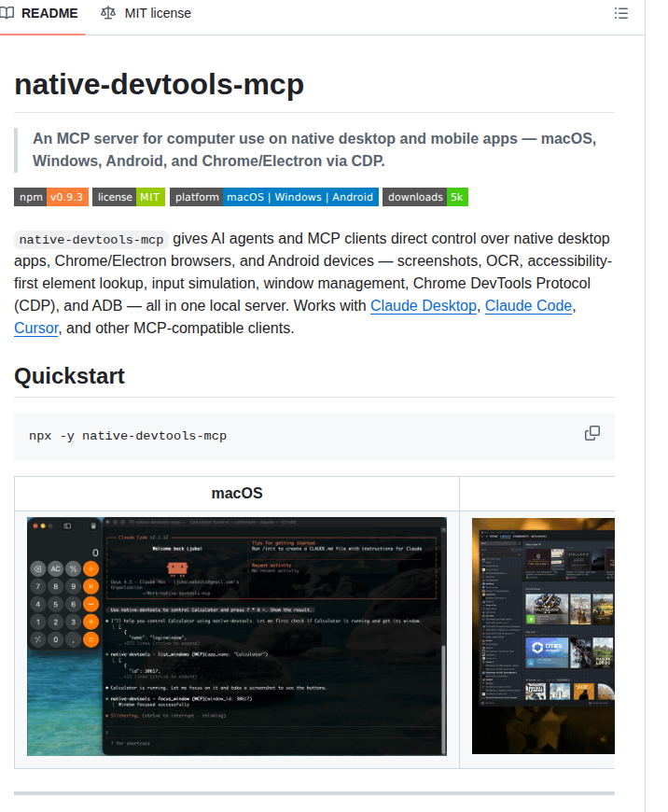
Task: Click the MCP server description blockquote
Action: click(x=314, y=149)
